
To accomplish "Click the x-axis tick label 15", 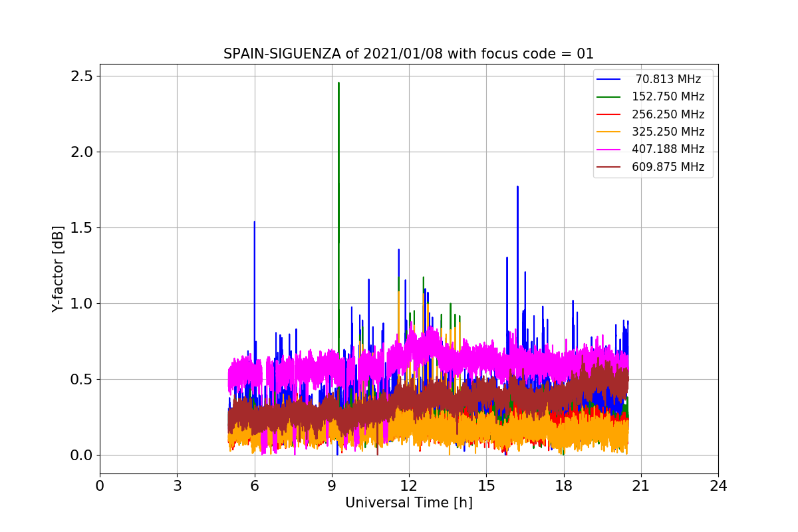I will click(486, 486).
